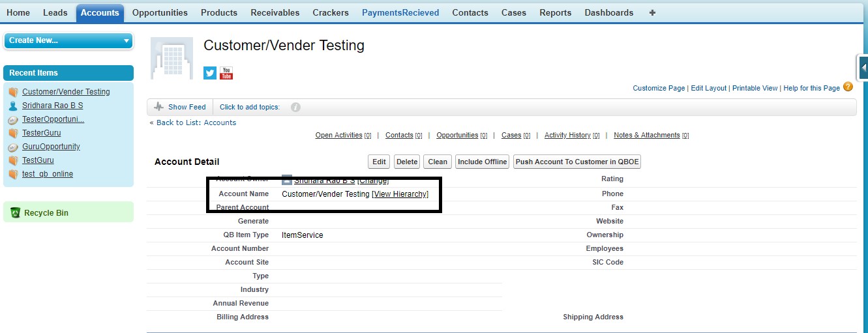Click the Edit button
This screenshot has height=333, width=868.
tap(379, 162)
